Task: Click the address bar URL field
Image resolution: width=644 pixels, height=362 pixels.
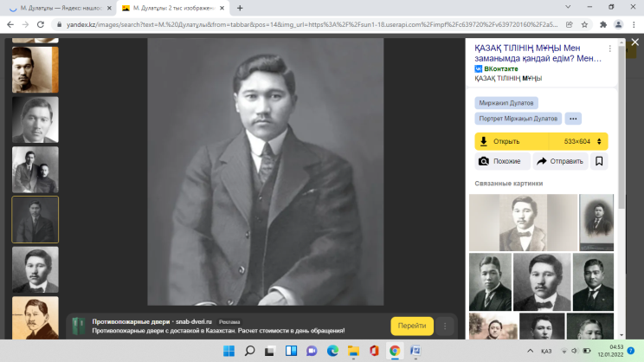Action: [x=312, y=24]
